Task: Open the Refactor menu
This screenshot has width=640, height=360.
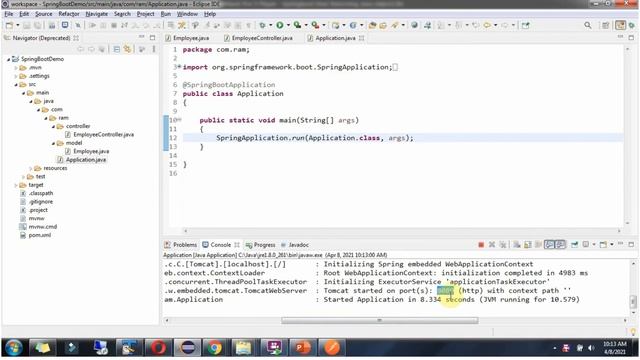Action: coord(69,14)
